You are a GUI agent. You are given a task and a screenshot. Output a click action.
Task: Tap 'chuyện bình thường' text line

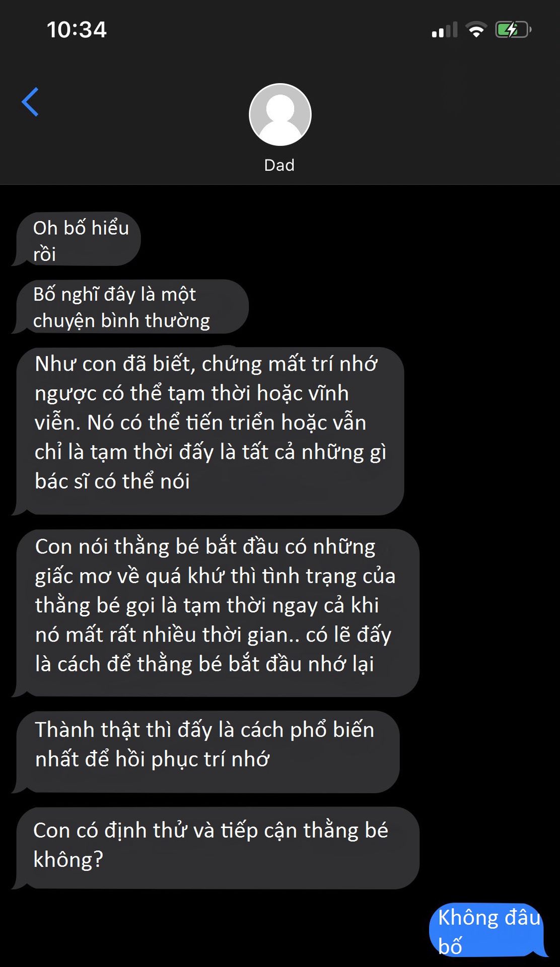click(121, 321)
